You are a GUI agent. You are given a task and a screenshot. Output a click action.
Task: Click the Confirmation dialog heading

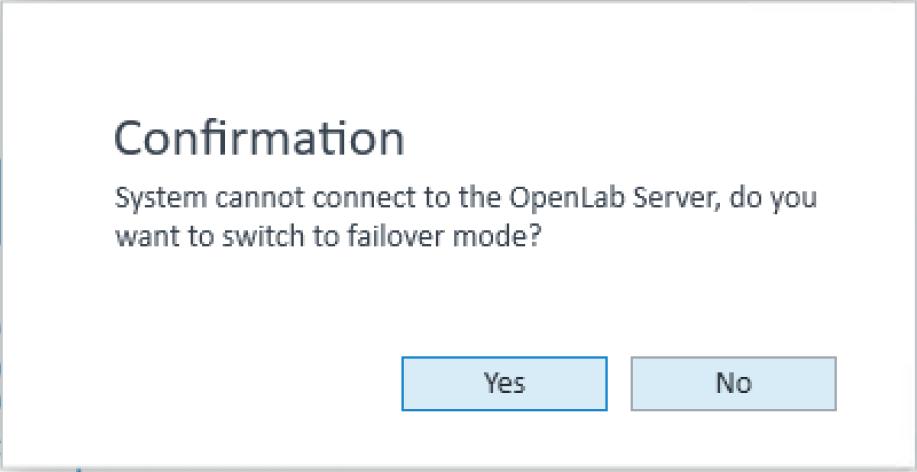tap(259, 138)
